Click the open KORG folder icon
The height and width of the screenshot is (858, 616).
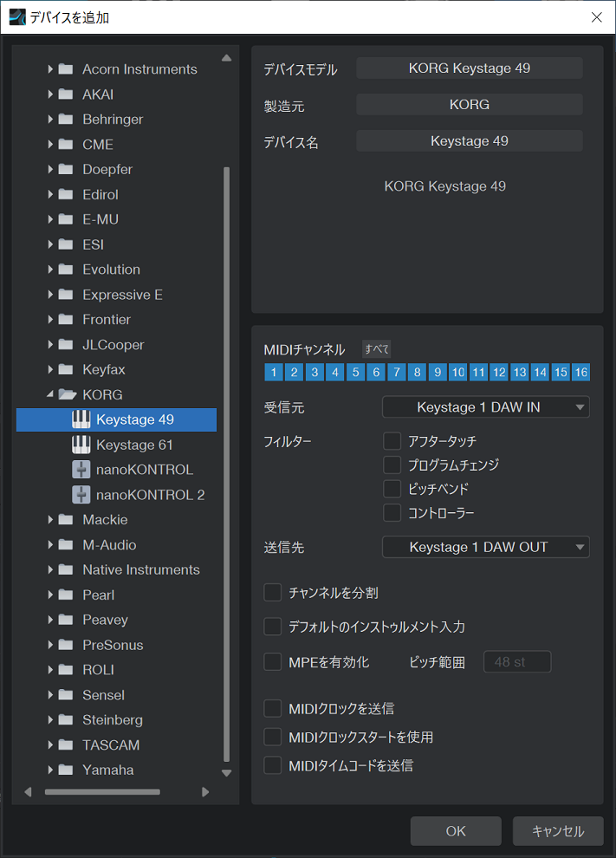point(67,394)
